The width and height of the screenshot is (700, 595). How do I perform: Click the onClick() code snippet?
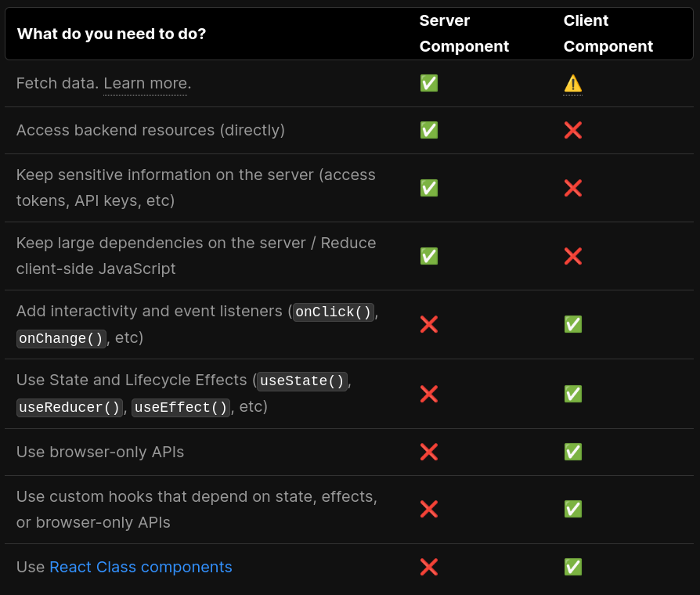334,312
